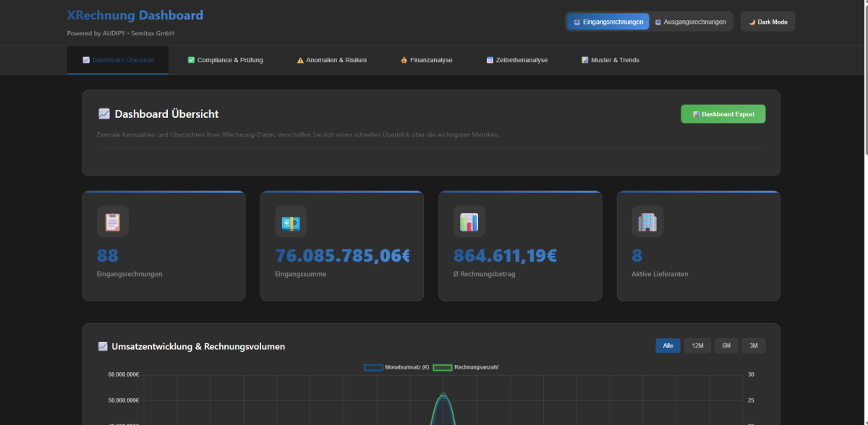Open the Zeitreihenanalyse tab

pos(516,60)
